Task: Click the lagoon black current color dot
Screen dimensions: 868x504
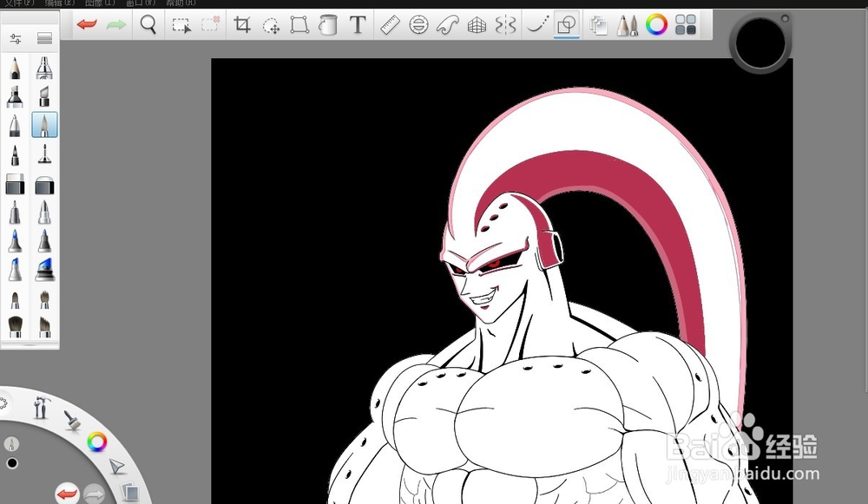Action: 11,463
